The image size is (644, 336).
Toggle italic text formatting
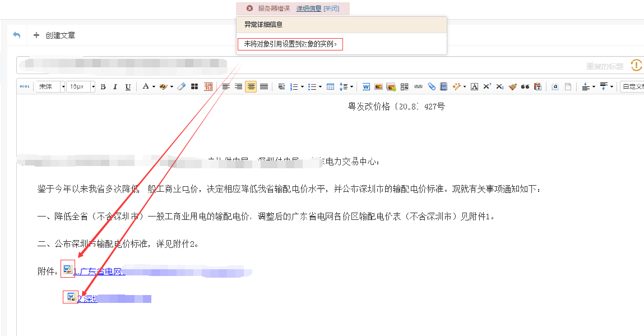tap(115, 87)
